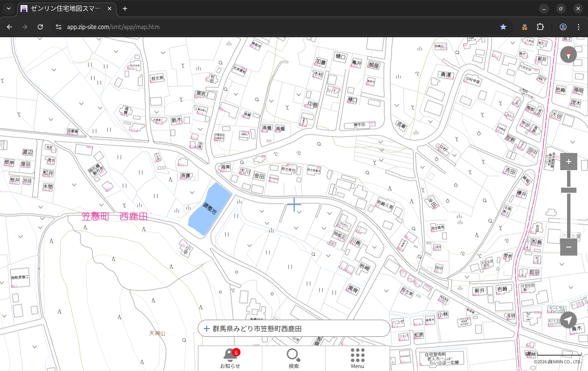Expand the tab search dropdown arrow
588x371 pixels.
(x=8, y=9)
